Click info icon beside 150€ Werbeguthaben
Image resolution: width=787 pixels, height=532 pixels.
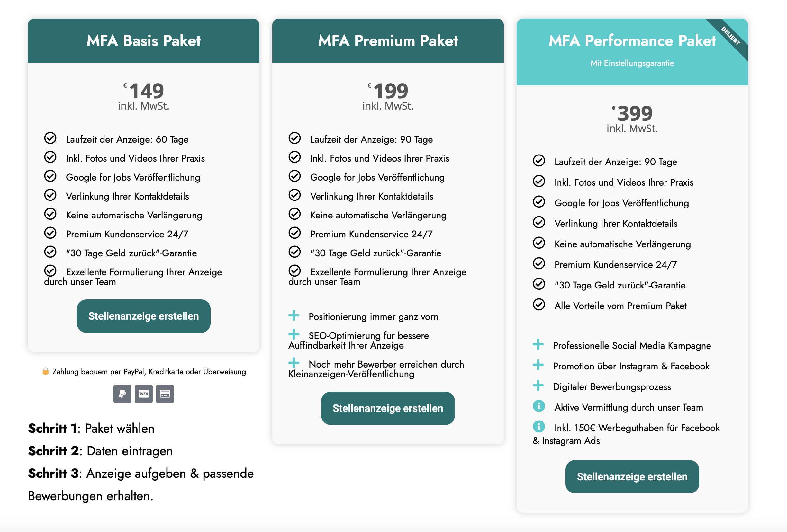pyautogui.click(x=538, y=426)
